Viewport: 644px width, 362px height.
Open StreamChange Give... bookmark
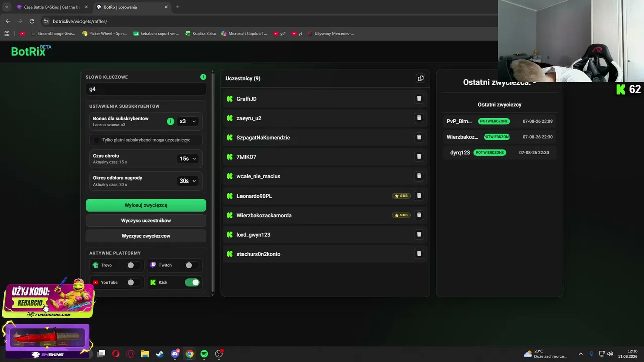pyautogui.click(x=52, y=34)
